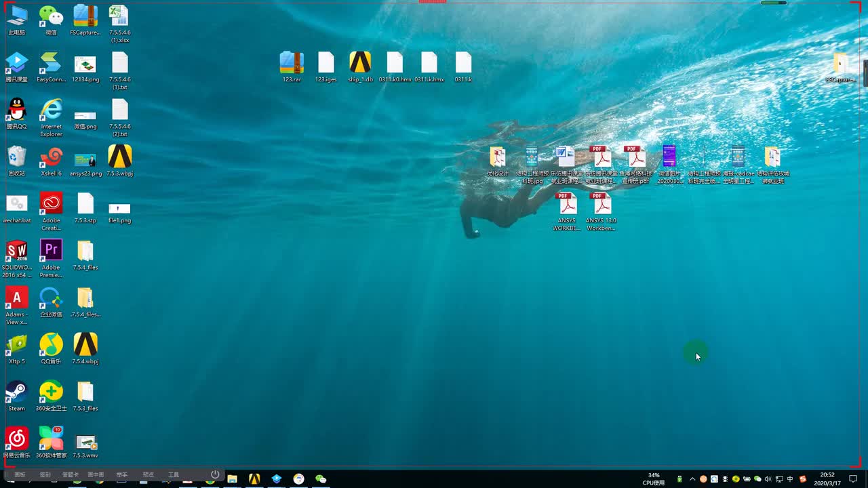Select the 腾讯课堂 desktop shortcut

(17, 67)
